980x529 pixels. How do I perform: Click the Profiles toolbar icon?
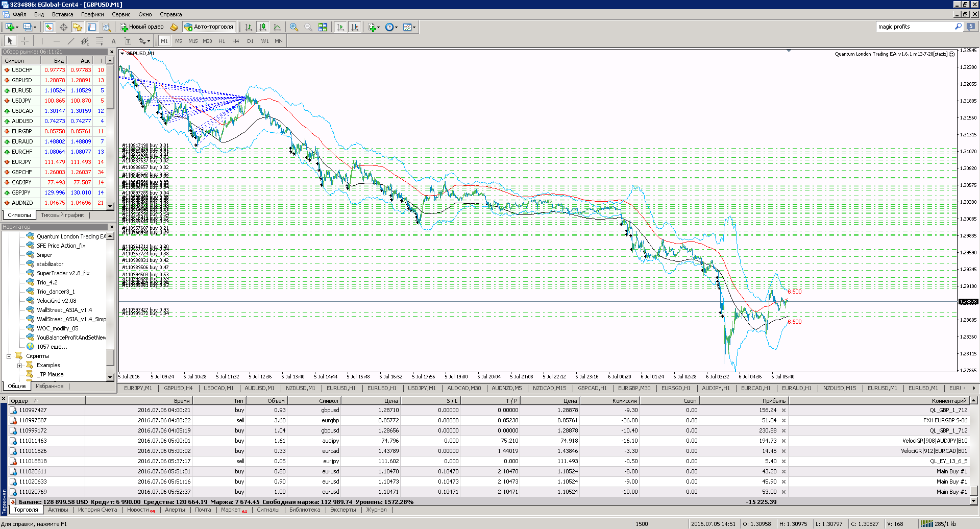(27, 27)
